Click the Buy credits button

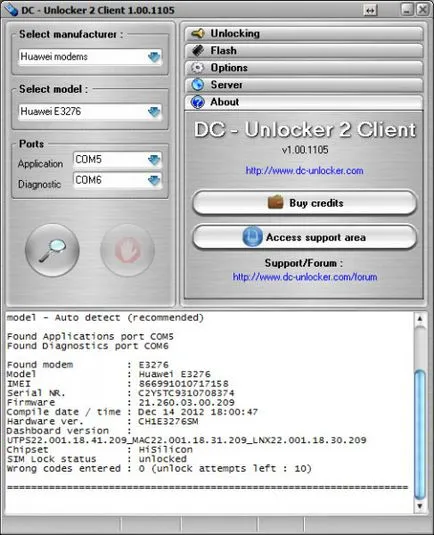tap(304, 203)
